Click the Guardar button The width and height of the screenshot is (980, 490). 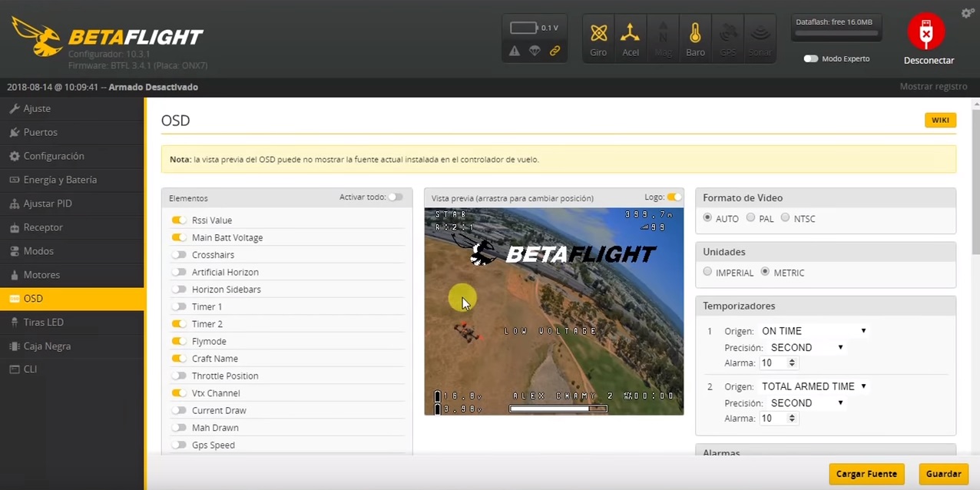click(x=943, y=473)
